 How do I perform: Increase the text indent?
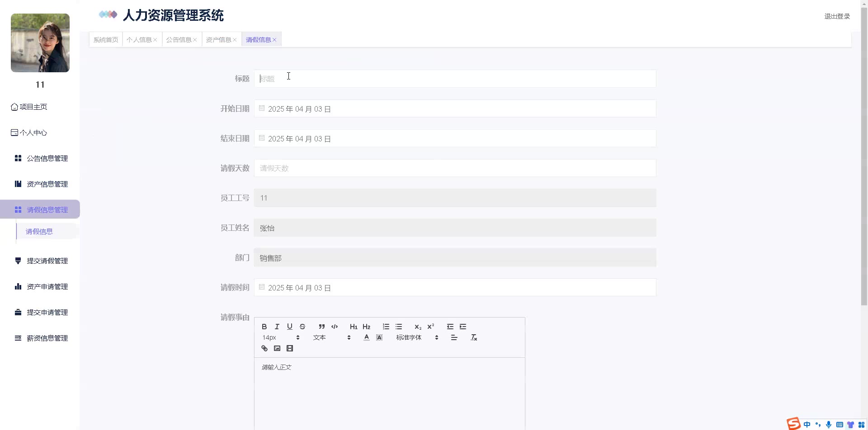[x=463, y=327]
